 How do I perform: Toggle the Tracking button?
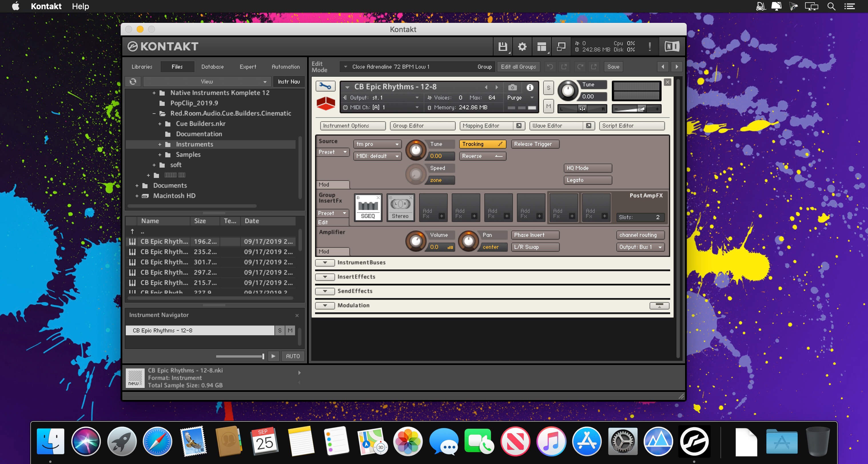483,144
